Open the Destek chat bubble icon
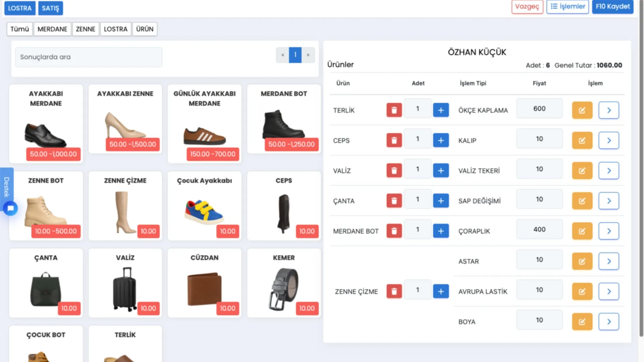Image resolution: width=644 pixels, height=362 pixels. 10,208
